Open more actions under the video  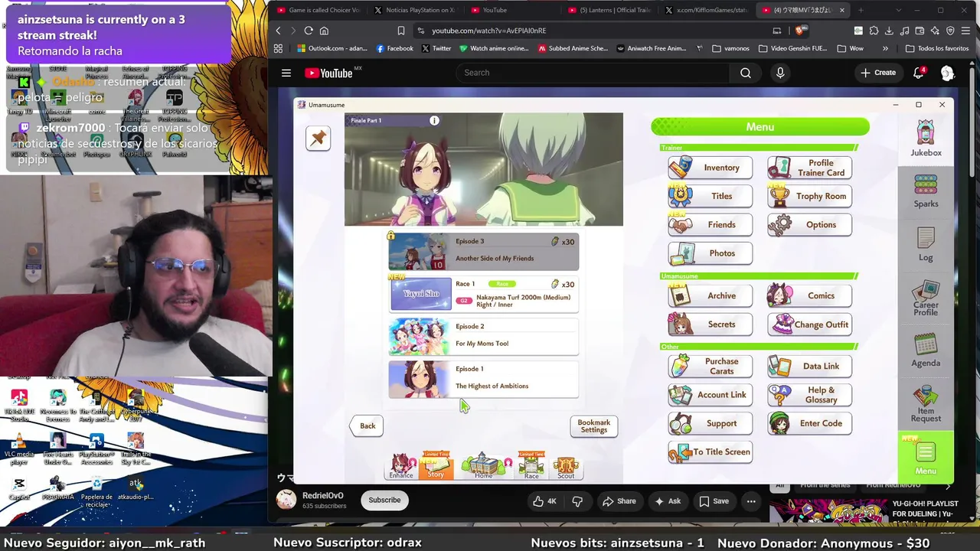click(x=751, y=501)
